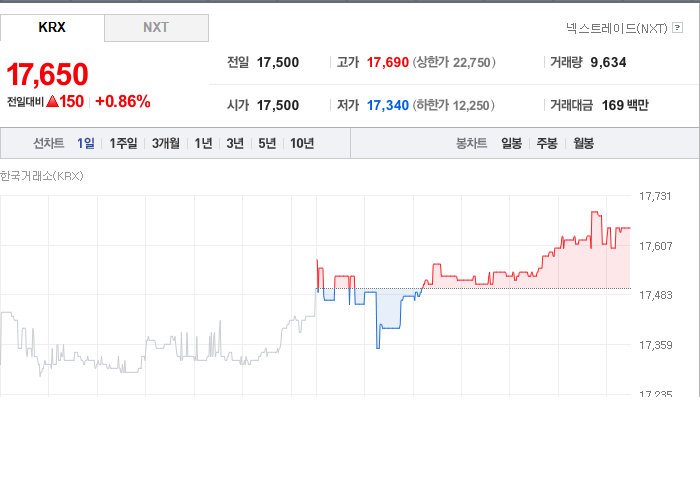This screenshot has height=490, width=700.
Task: Click the 17,607 axis label
Action: [x=655, y=246]
